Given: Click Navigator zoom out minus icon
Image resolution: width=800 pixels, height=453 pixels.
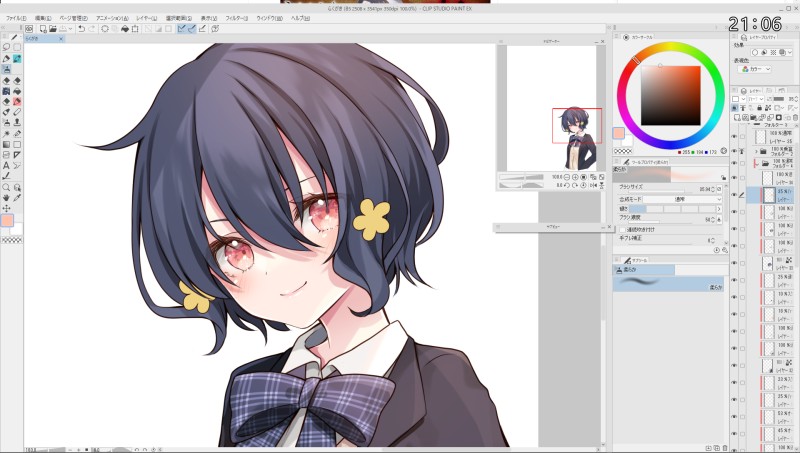Looking at the screenshot, I should point(567,178).
